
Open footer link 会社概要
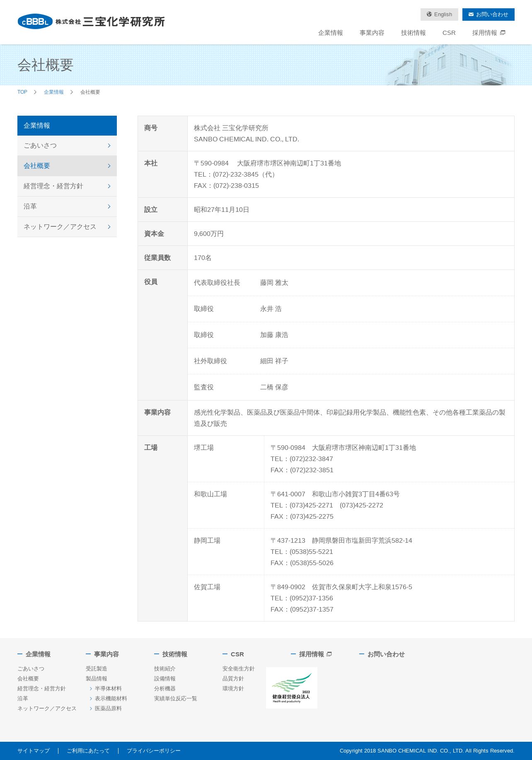click(x=28, y=679)
